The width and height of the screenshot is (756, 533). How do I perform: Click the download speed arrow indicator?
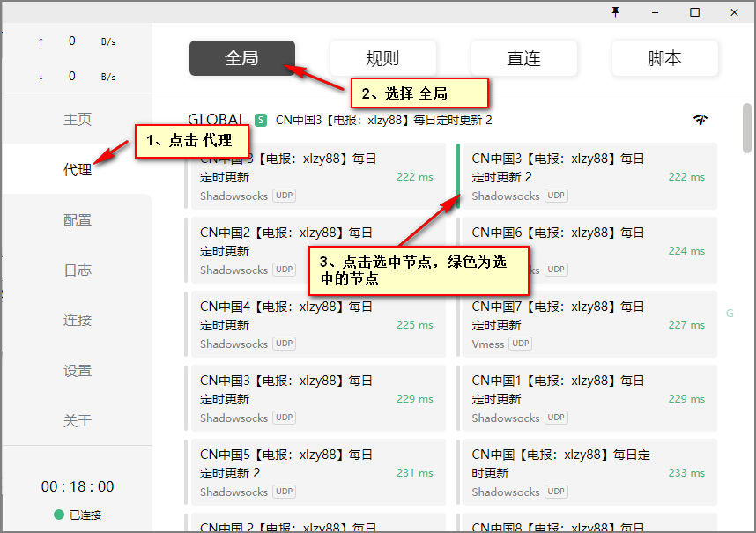pyautogui.click(x=41, y=77)
